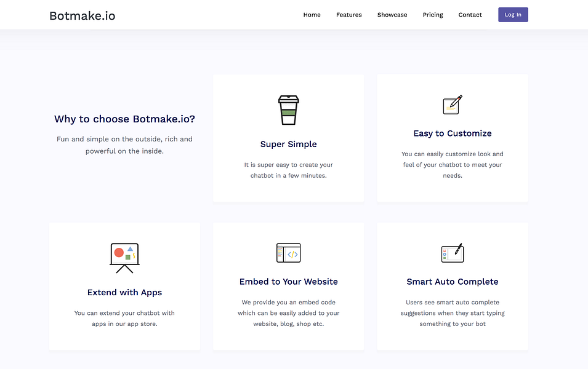Open the Showcase nav link
The height and width of the screenshot is (369, 588).
point(392,15)
